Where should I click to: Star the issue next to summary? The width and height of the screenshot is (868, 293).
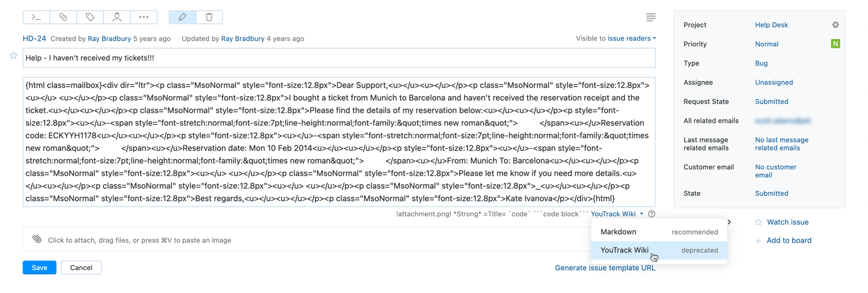pyautogui.click(x=13, y=56)
